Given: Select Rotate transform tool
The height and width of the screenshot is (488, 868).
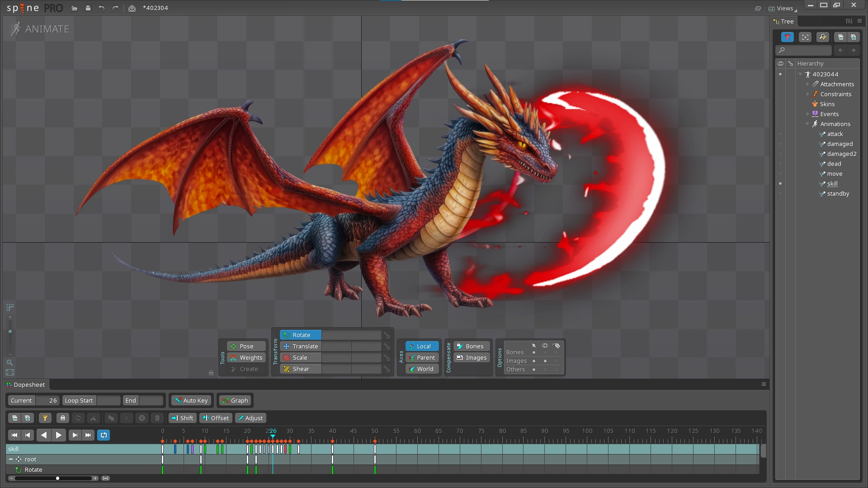Looking at the screenshot, I should [301, 335].
